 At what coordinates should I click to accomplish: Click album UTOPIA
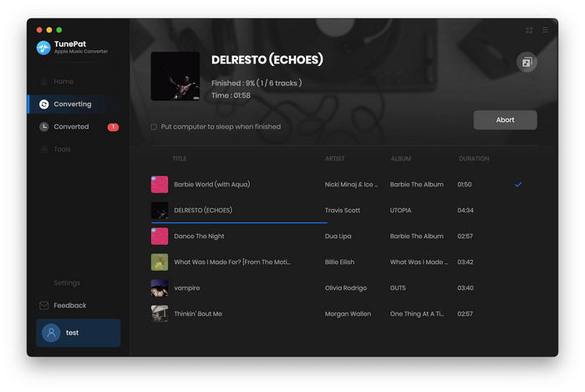(x=400, y=211)
